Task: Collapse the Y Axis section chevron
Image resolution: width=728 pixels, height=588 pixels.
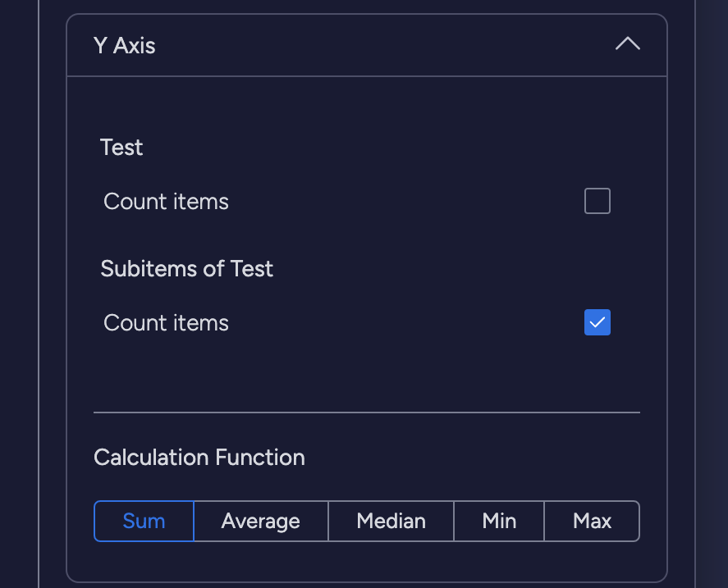Action: pos(627,45)
